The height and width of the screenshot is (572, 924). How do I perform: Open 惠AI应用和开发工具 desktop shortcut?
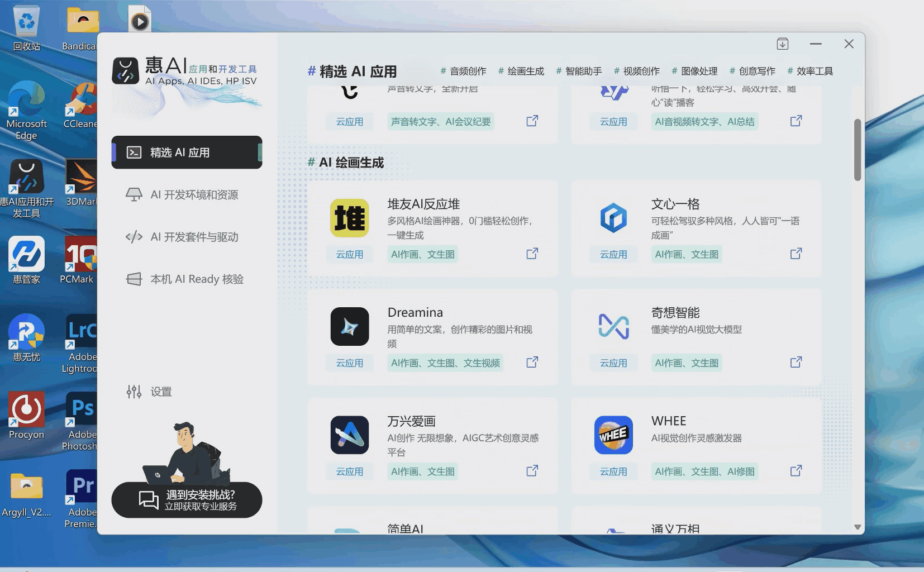pyautogui.click(x=26, y=189)
